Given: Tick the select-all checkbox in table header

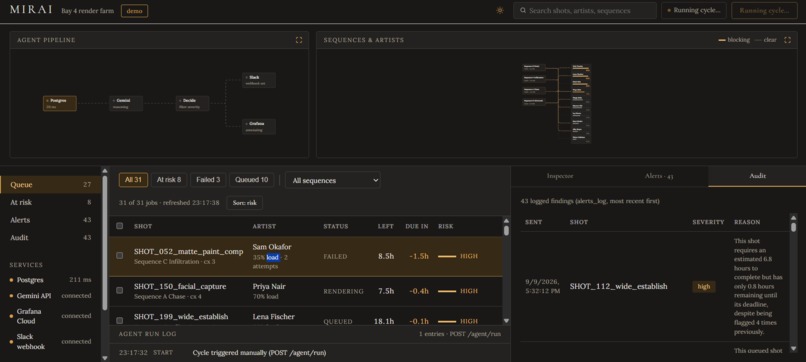Looking at the screenshot, I should (120, 226).
